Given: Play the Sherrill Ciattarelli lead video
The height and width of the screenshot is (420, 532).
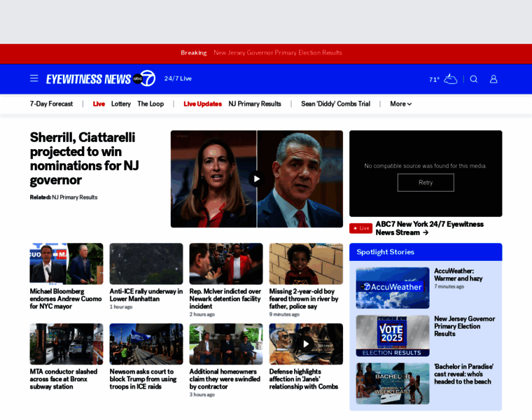Looking at the screenshot, I should pos(257,178).
